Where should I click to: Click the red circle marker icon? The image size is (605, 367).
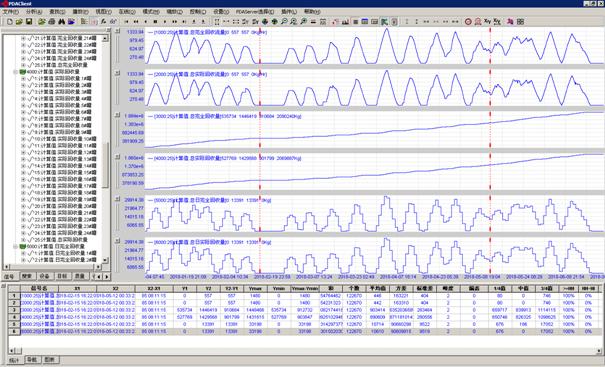[x=468, y=22]
